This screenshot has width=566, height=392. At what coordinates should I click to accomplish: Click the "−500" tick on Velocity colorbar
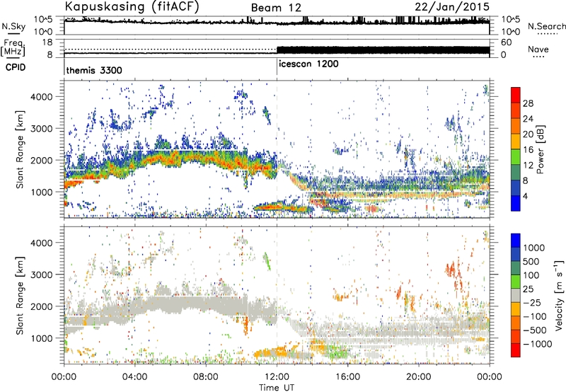[x=535, y=330]
